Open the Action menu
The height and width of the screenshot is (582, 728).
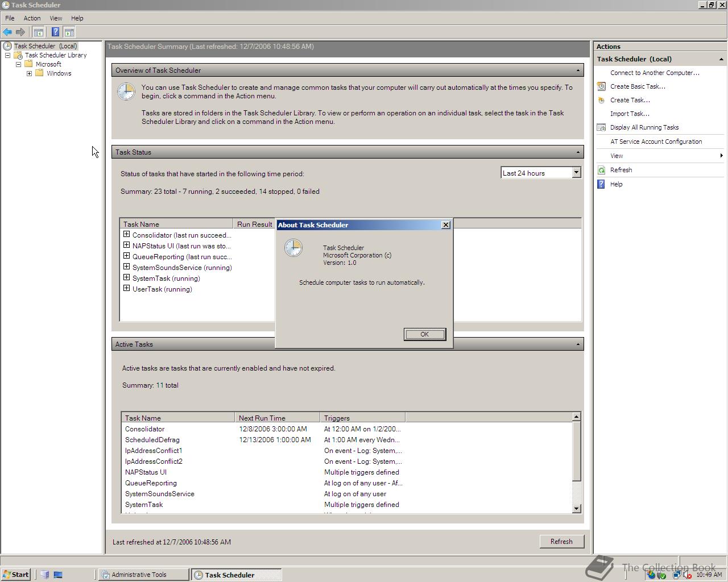point(32,18)
